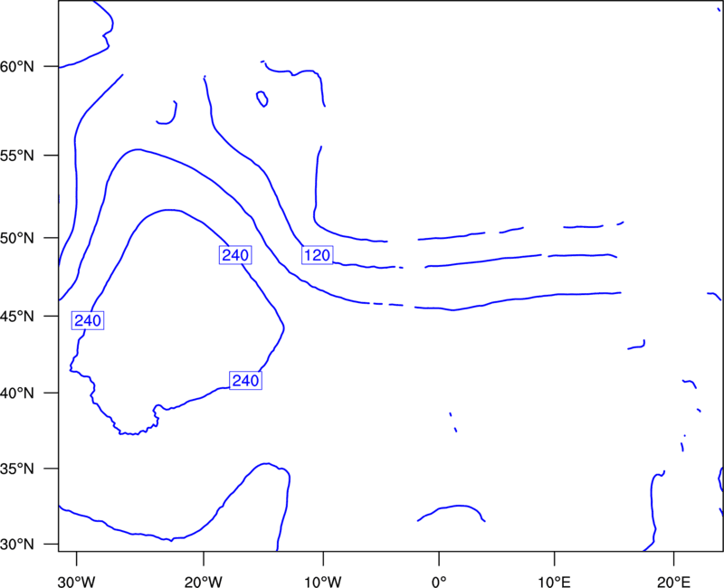Click the 35°N latitude axis label
The width and height of the screenshot is (724, 588).
[17, 469]
